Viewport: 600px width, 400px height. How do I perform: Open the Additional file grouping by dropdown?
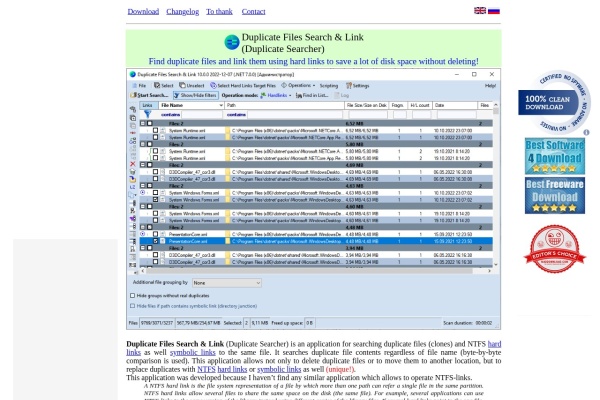tap(227, 283)
